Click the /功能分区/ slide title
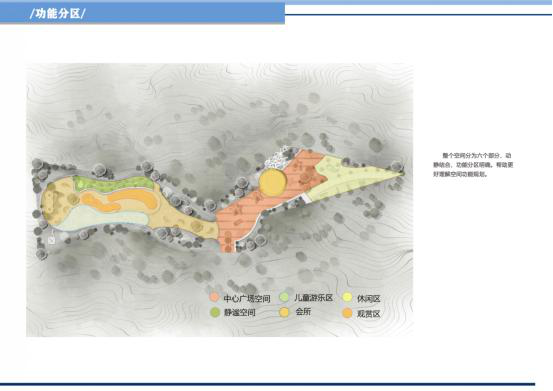553x391 pixels. tap(57, 14)
